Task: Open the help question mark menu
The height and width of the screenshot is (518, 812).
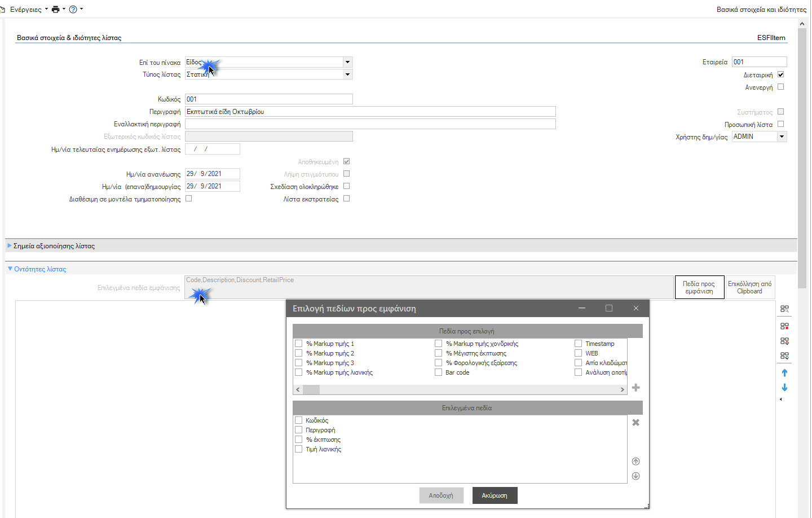Action: pyautogui.click(x=76, y=9)
